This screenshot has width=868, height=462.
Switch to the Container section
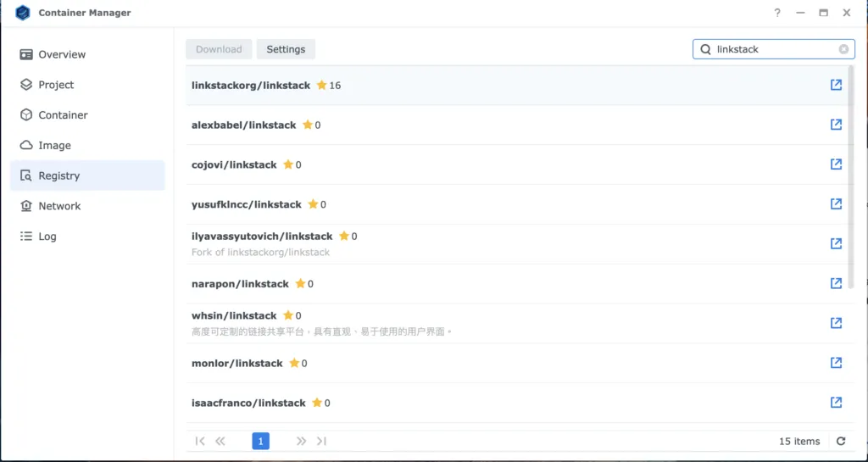[63, 115]
